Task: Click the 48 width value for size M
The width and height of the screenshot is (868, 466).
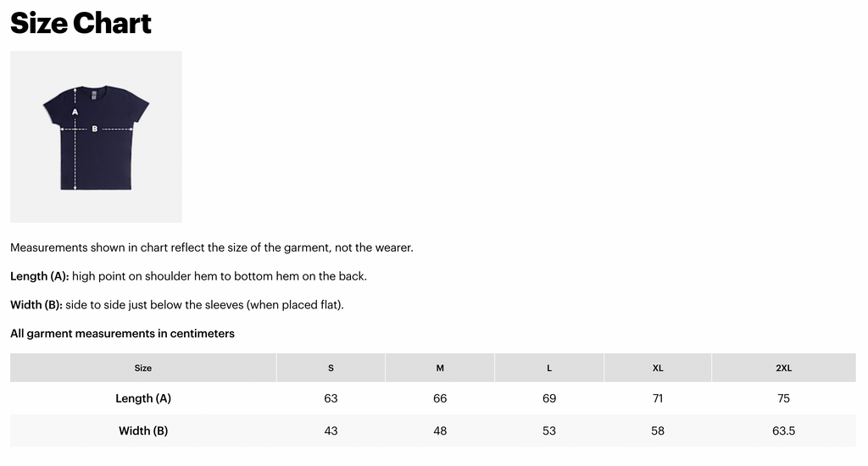Action: 440,430
